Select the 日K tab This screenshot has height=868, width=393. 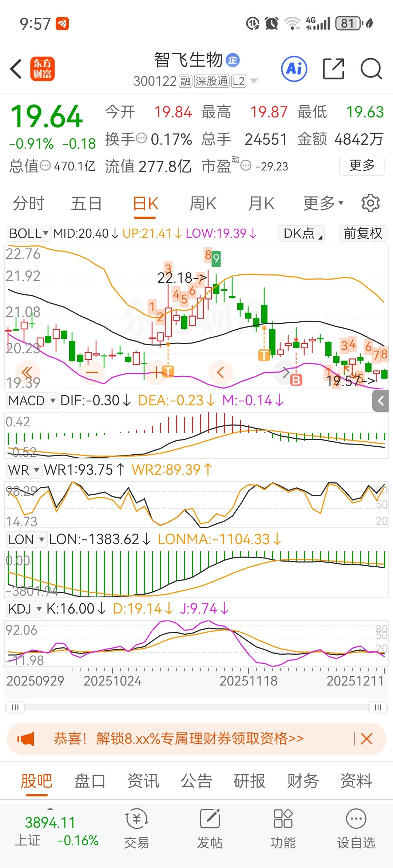click(x=145, y=203)
